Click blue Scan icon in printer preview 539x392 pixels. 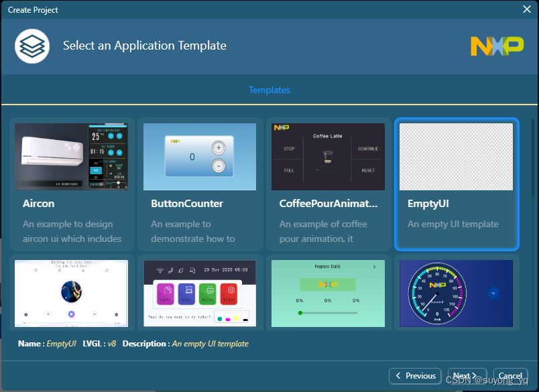coord(186,294)
